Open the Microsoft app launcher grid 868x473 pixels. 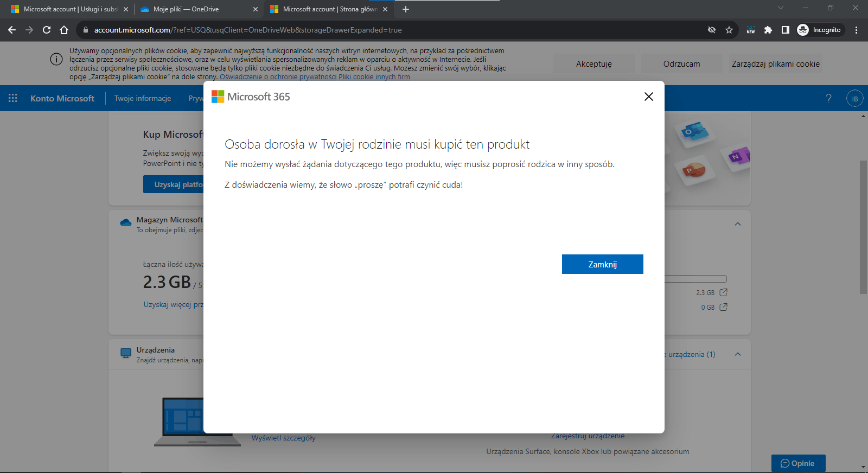point(13,98)
